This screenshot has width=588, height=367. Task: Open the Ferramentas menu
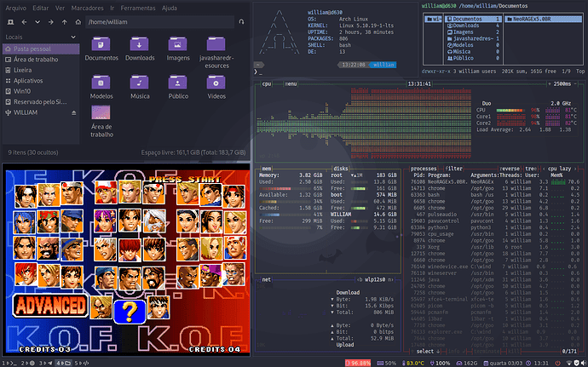138,8
